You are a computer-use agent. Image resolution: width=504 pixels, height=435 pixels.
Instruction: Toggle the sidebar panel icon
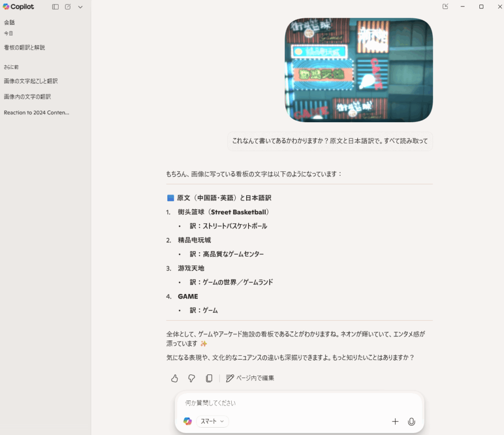(x=55, y=7)
